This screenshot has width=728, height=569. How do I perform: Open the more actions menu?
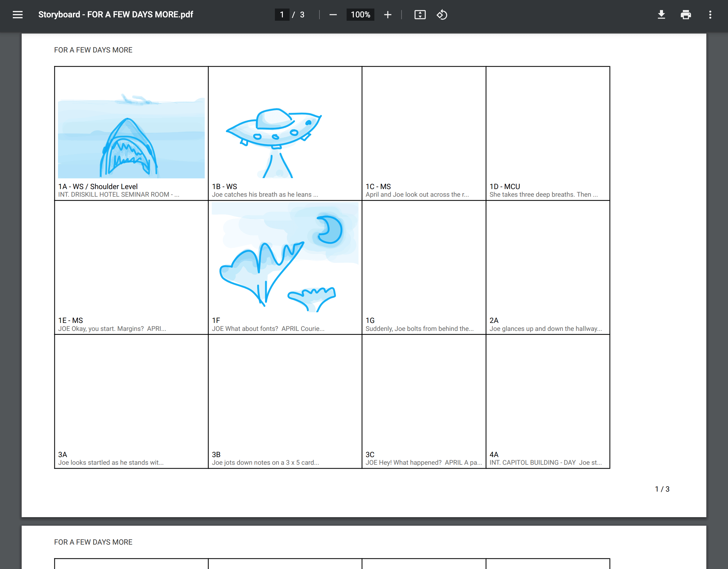(710, 15)
